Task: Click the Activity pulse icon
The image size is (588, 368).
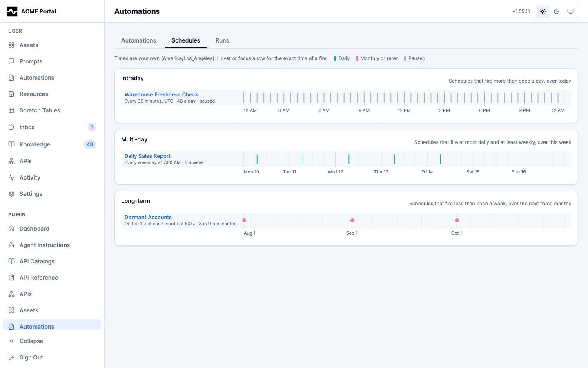Action: 11,177
